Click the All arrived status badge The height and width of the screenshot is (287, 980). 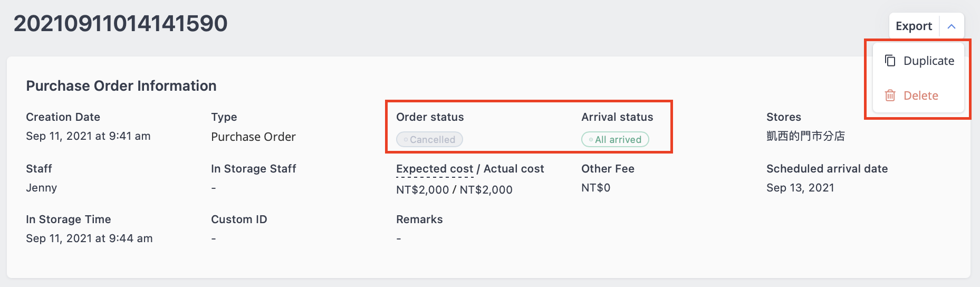click(615, 139)
